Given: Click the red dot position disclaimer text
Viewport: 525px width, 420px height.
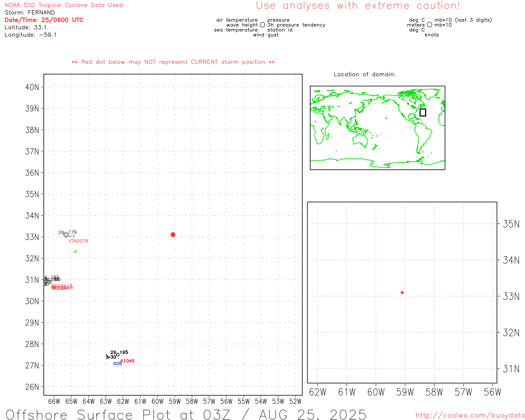Looking at the screenshot, I should [173, 62].
